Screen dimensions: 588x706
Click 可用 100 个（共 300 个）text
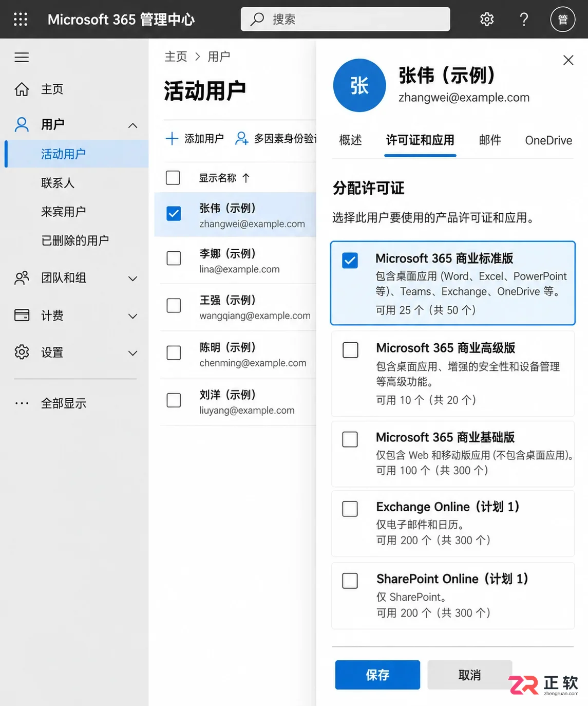(x=432, y=470)
